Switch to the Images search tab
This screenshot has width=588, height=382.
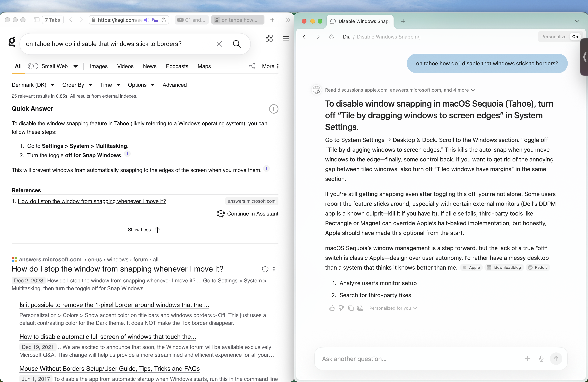point(99,66)
